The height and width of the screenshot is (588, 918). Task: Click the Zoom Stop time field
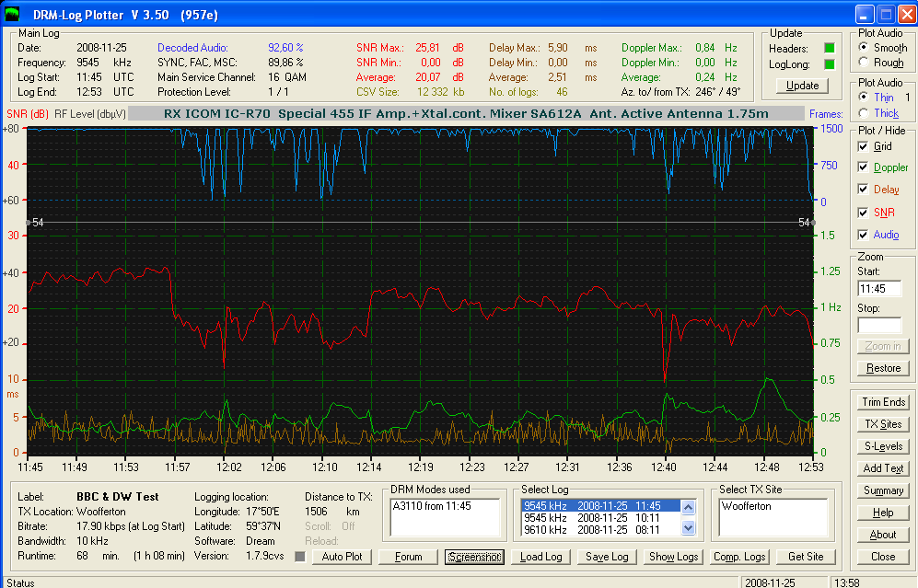879,325
